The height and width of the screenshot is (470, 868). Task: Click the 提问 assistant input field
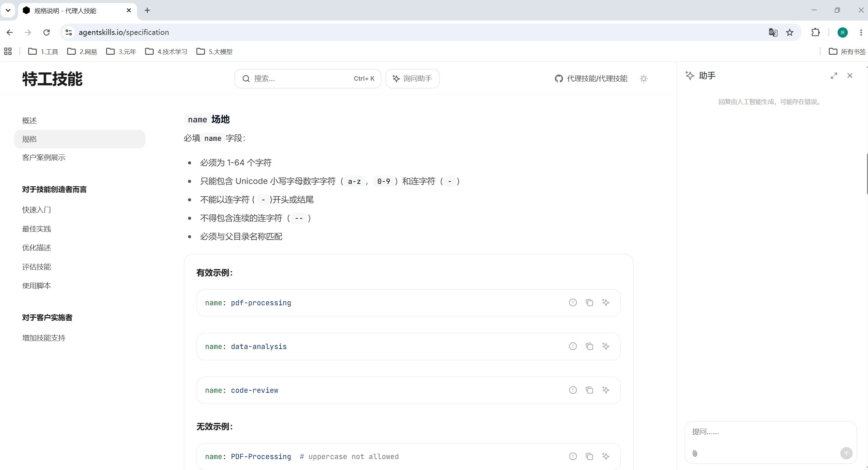click(771, 432)
